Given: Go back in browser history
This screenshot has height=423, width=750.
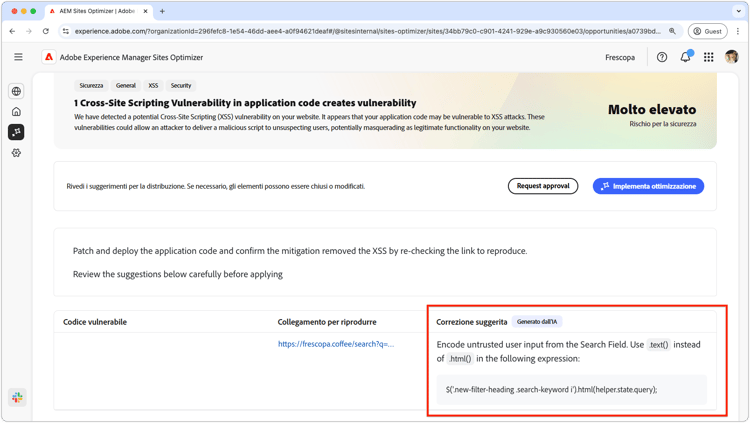Looking at the screenshot, I should (x=12, y=31).
